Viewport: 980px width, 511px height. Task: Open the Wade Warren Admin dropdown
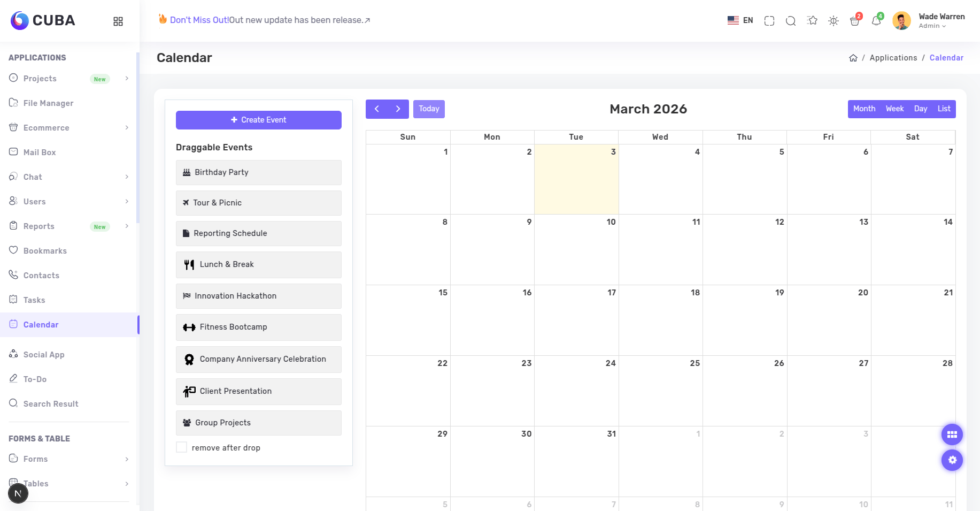coord(941,21)
